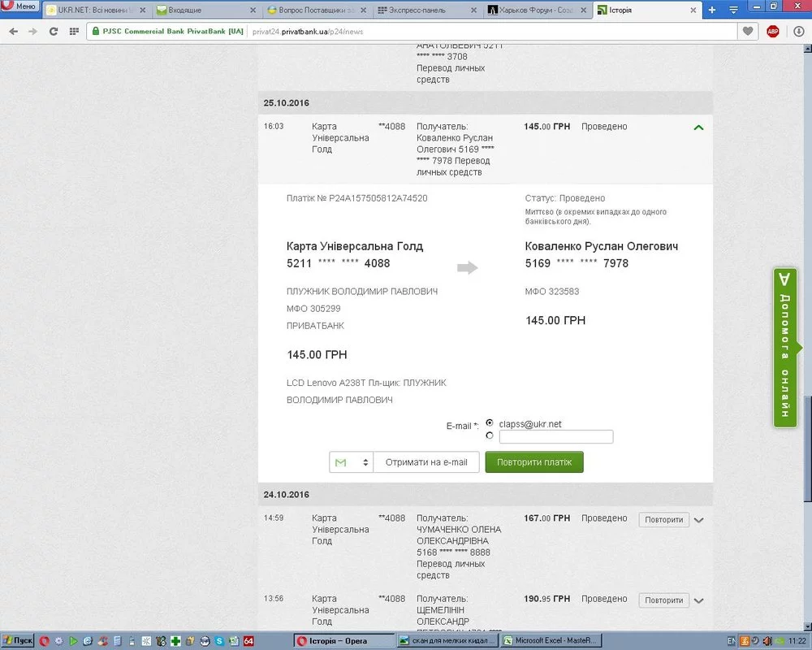Open the Windows Пуск start button
The image size is (812, 650).
tap(18, 641)
